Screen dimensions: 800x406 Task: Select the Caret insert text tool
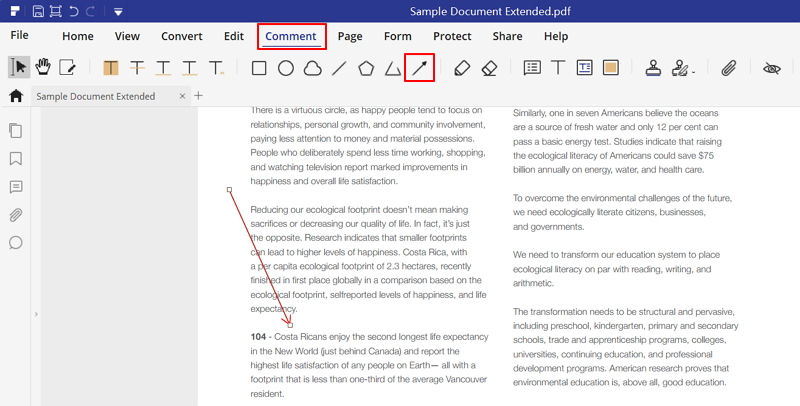pos(216,68)
